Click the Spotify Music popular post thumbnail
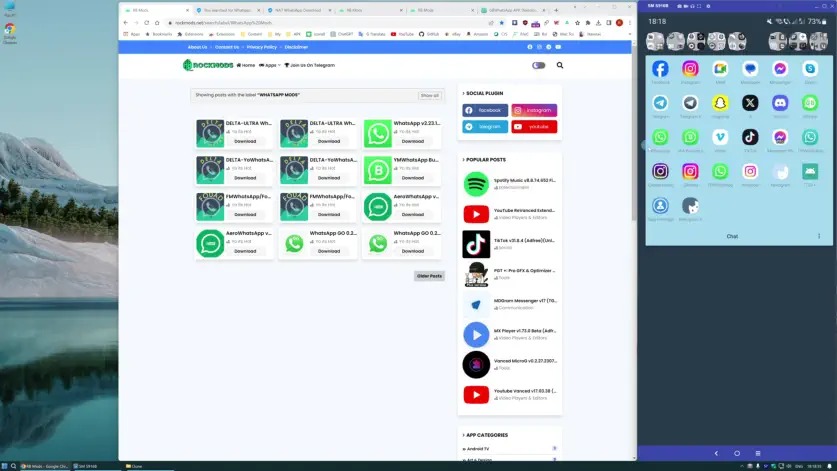 click(x=476, y=184)
